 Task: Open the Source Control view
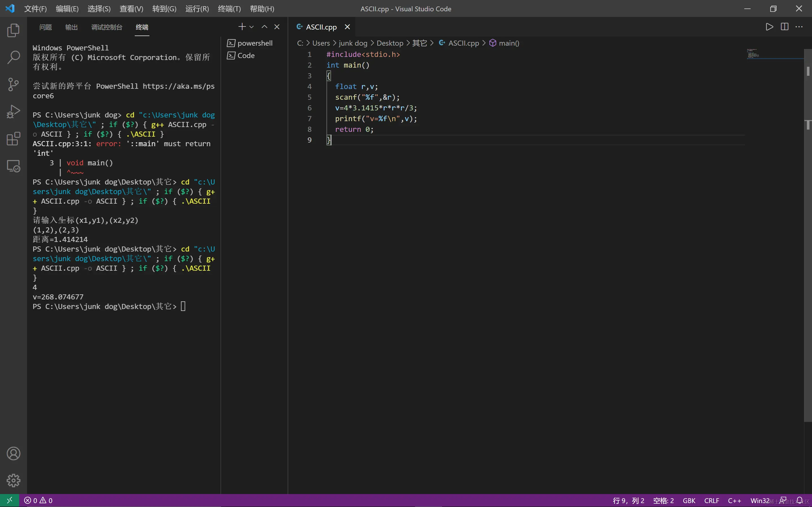tap(14, 84)
